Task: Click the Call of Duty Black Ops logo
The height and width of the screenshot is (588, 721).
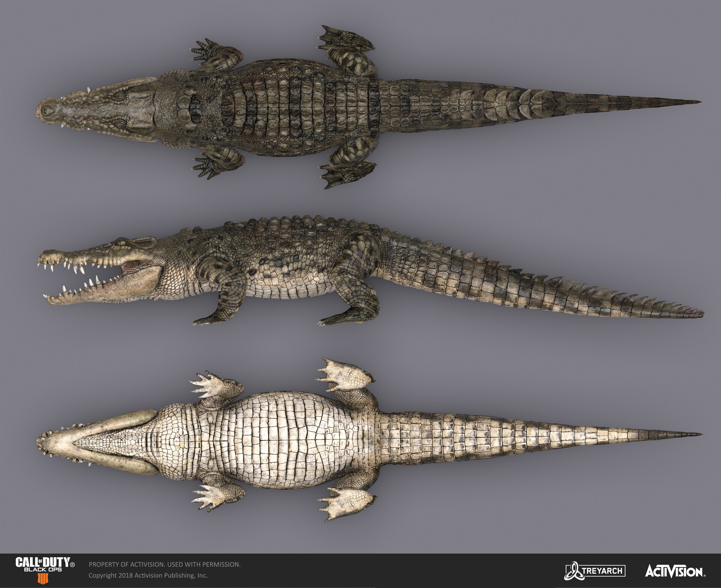Action: 45,571
